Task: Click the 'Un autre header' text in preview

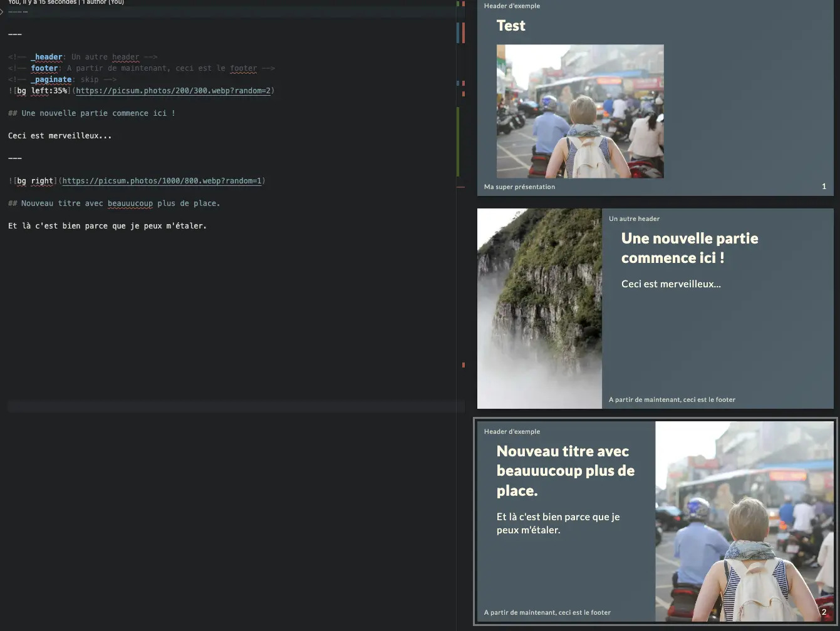Action: [634, 218]
